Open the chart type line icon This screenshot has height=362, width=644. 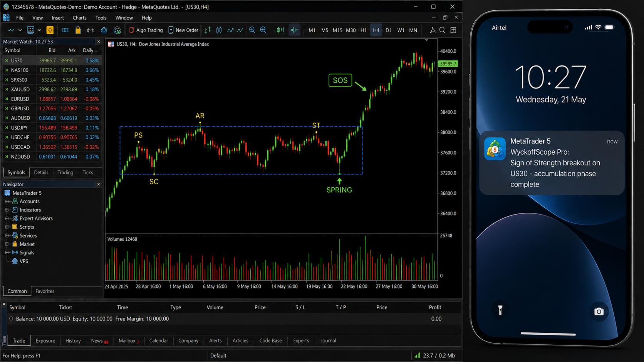click(11, 30)
